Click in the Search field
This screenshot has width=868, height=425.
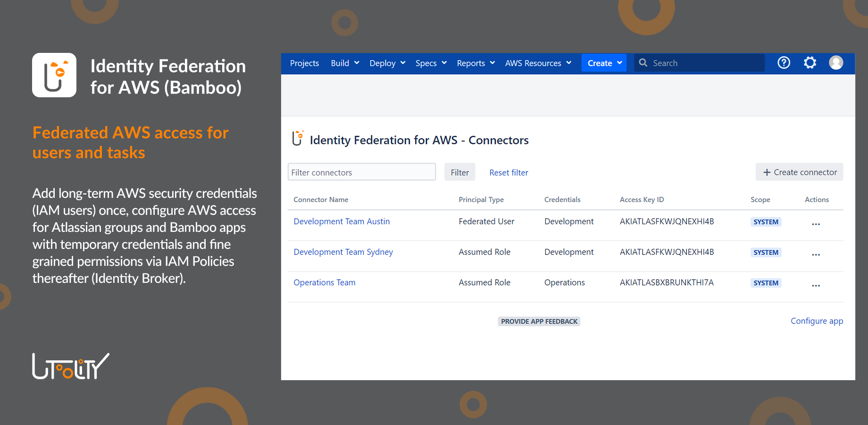699,63
